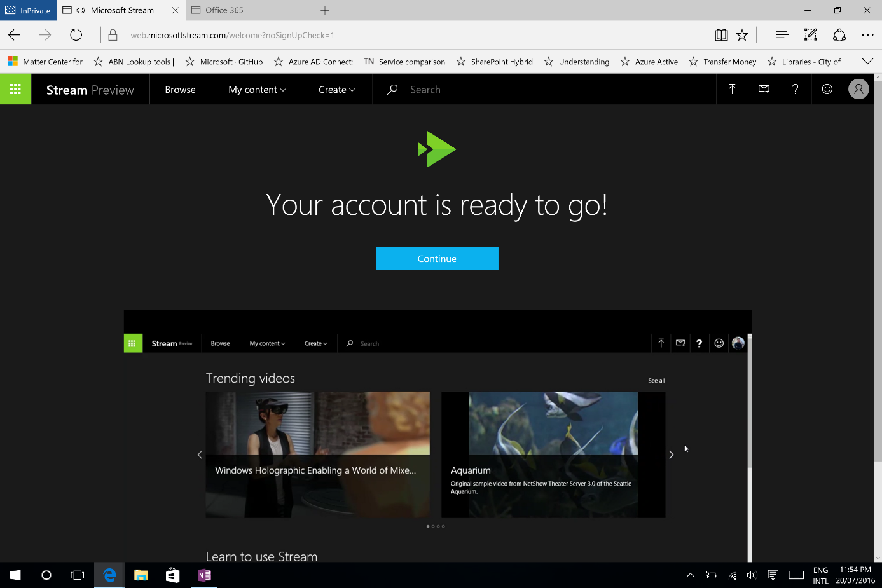
Task: Send feedback using the smiley icon
Action: pyautogui.click(x=827, y=89)
